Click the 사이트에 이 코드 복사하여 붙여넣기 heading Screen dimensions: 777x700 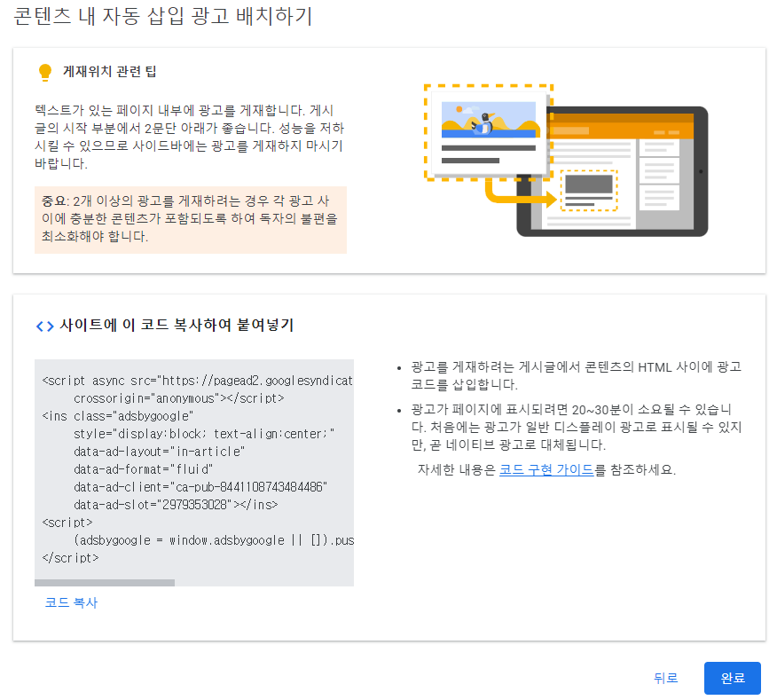[x=177, y=325]
